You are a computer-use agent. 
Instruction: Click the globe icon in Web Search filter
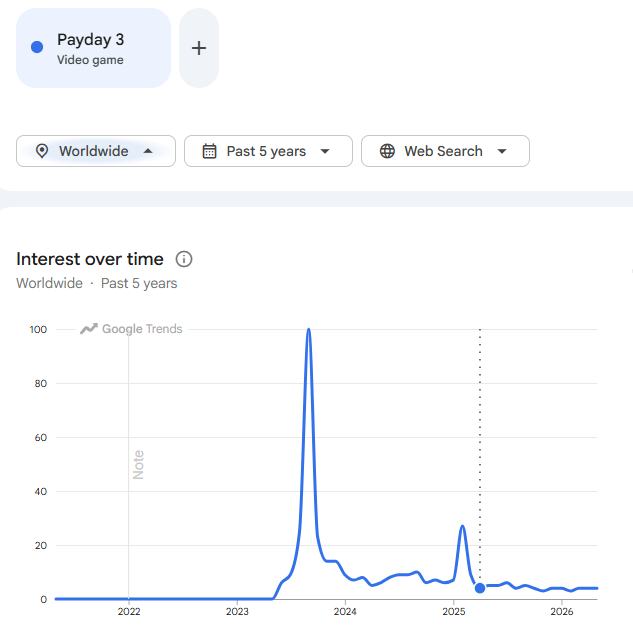[x=387, y=151]
